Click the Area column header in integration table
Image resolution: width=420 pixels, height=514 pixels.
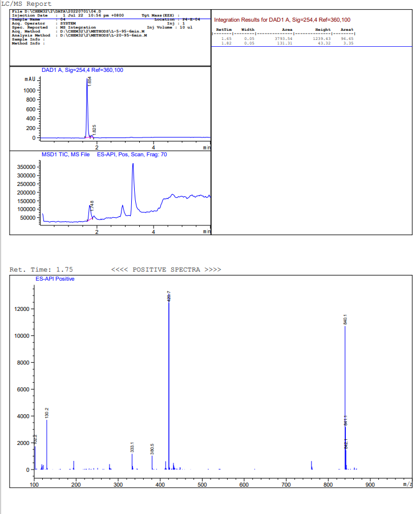click(x=287, y=30)
